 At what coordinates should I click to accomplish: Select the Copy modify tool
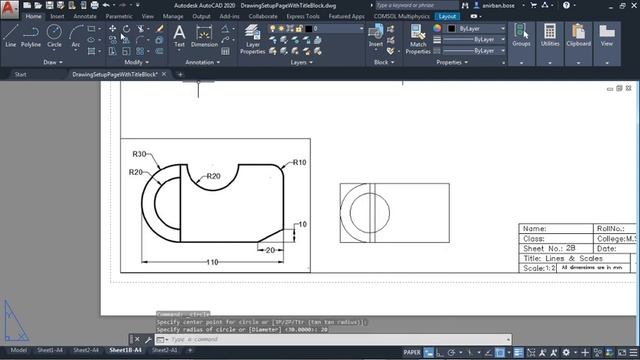[112, 40]
